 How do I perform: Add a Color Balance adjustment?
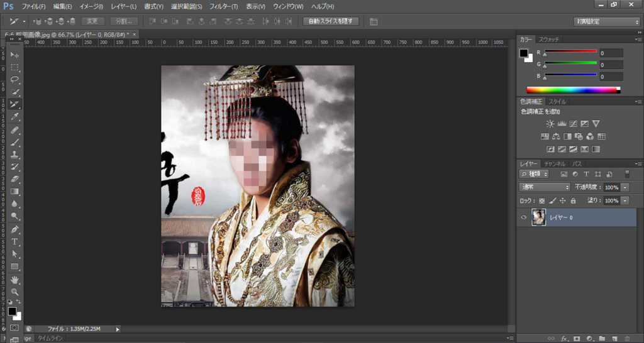coord(556,136)
